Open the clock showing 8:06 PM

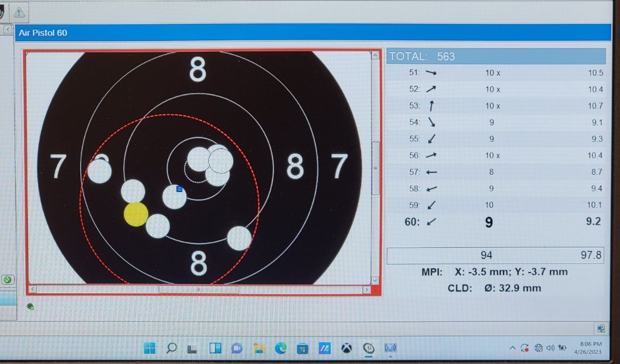(588, 348)
